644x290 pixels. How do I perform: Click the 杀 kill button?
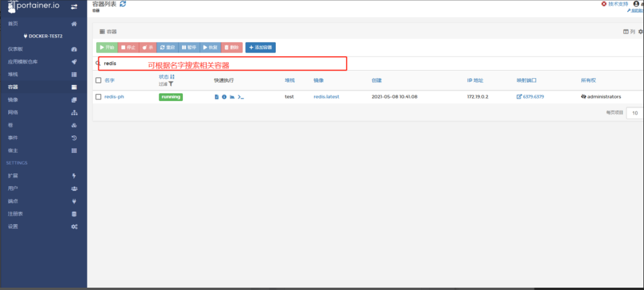pos(147,47)
